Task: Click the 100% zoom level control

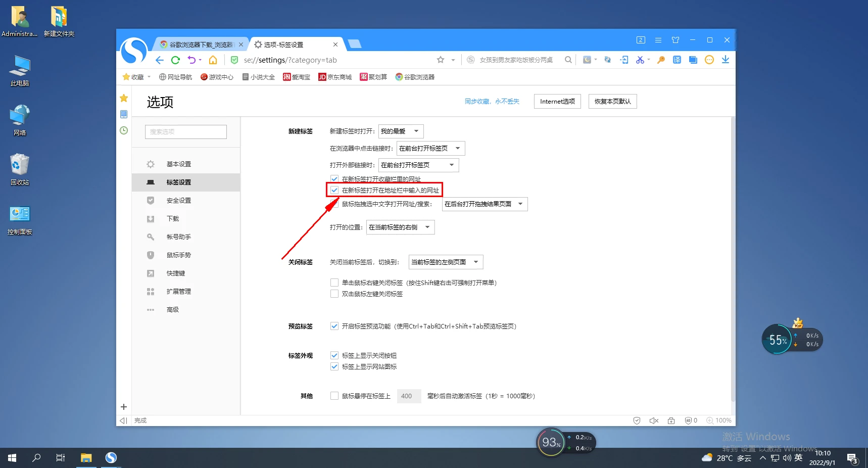Action: (718, 420)
